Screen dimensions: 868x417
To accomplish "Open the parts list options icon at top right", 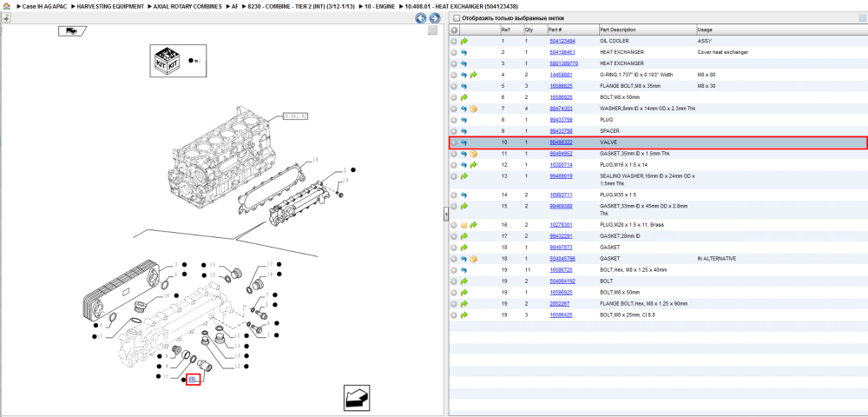I will (862, 17).
